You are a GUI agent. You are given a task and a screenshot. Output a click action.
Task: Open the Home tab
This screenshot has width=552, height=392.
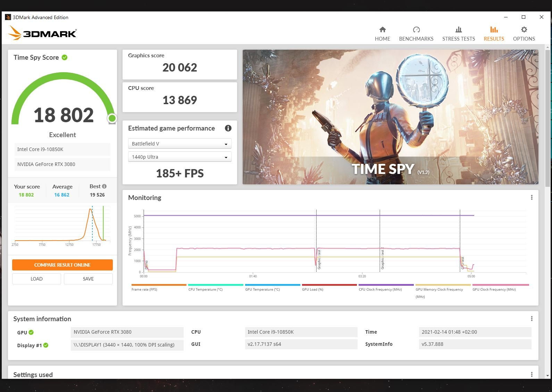[x=382, y=34]
